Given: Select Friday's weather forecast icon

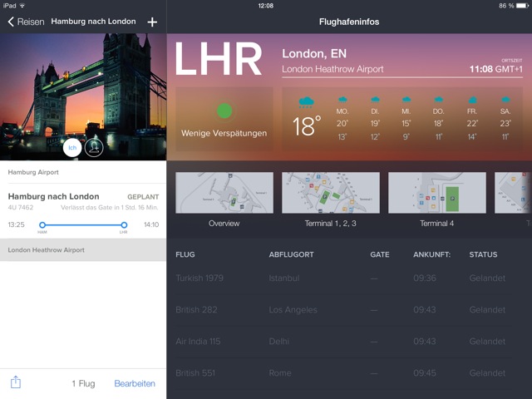Looking at the screenshot, I should click(x=470, y=99).
